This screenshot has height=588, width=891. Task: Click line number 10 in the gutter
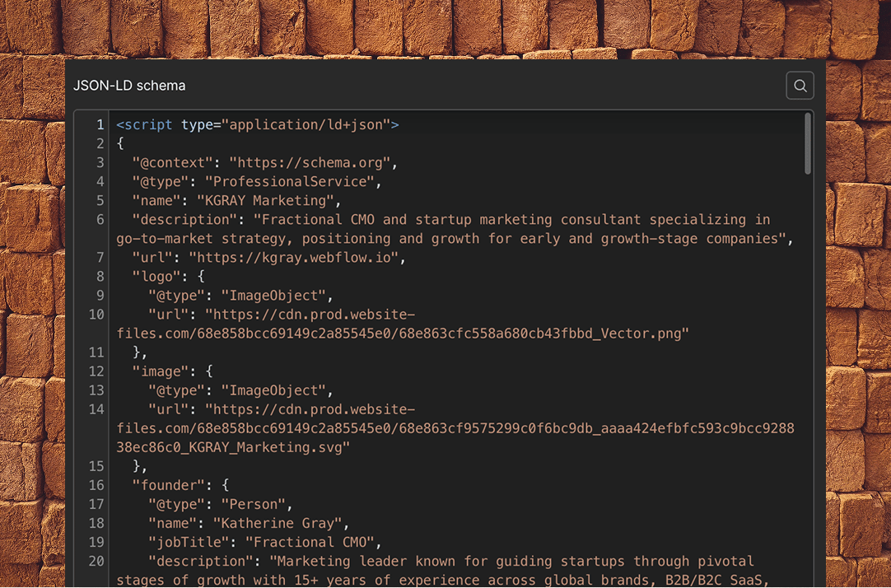[96, 315]
